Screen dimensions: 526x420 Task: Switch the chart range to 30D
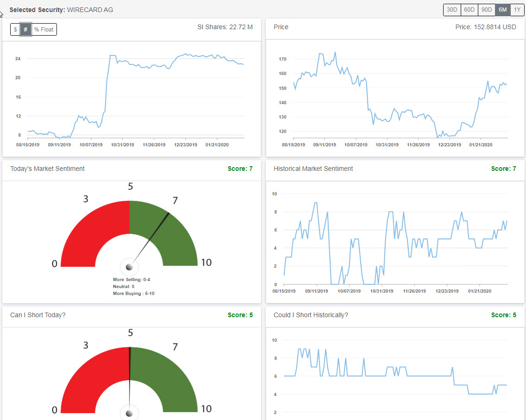coord(451,9)
